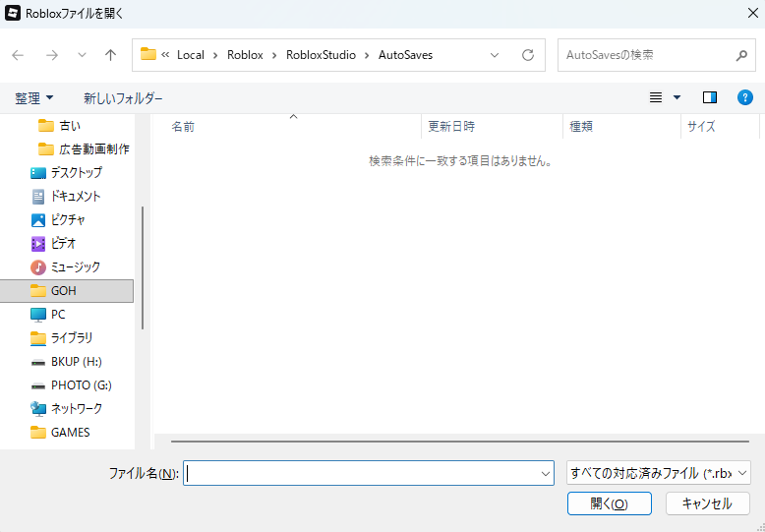Go up one folder level
Image resolution: width=765 pixels, height=532 pixels.
point(111,55)
